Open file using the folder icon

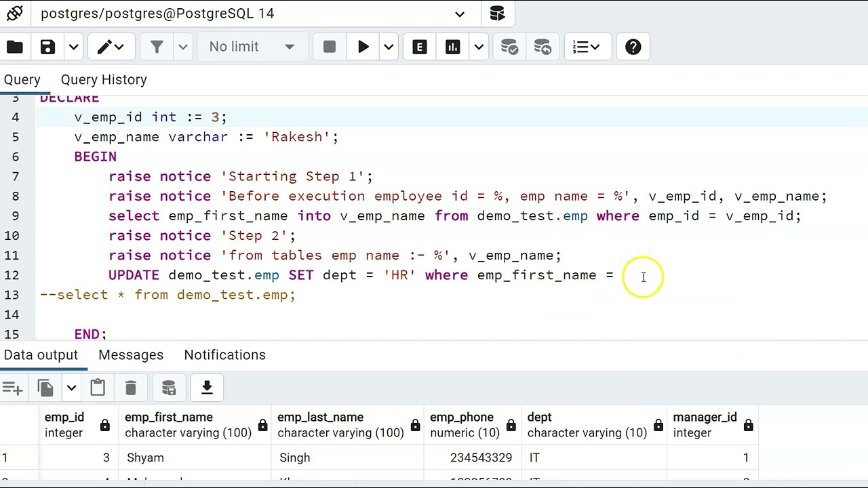(x=15, y=47)
